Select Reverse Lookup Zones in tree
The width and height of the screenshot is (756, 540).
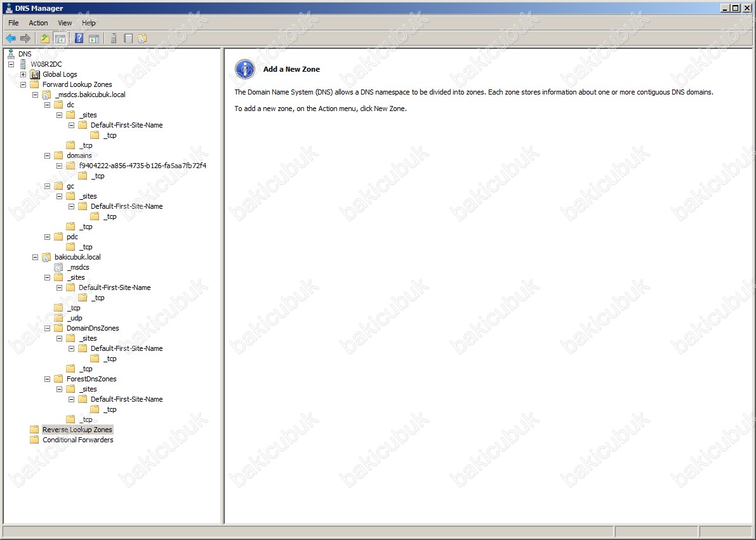(77, 430)
